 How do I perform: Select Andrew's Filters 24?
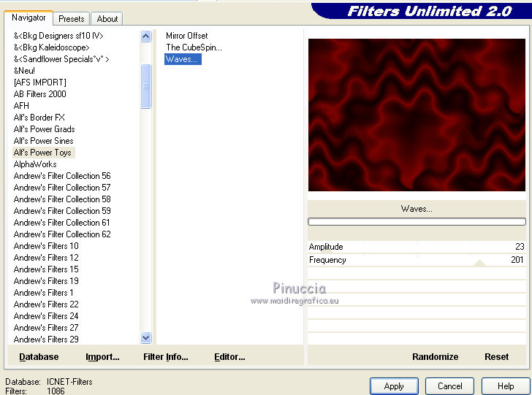(46, 316)
